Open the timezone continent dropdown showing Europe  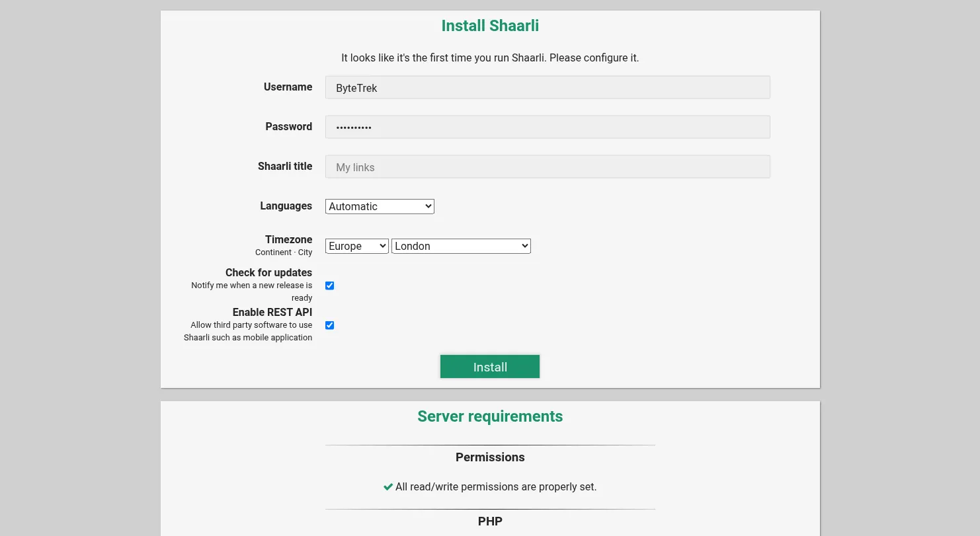pos(356,246)
